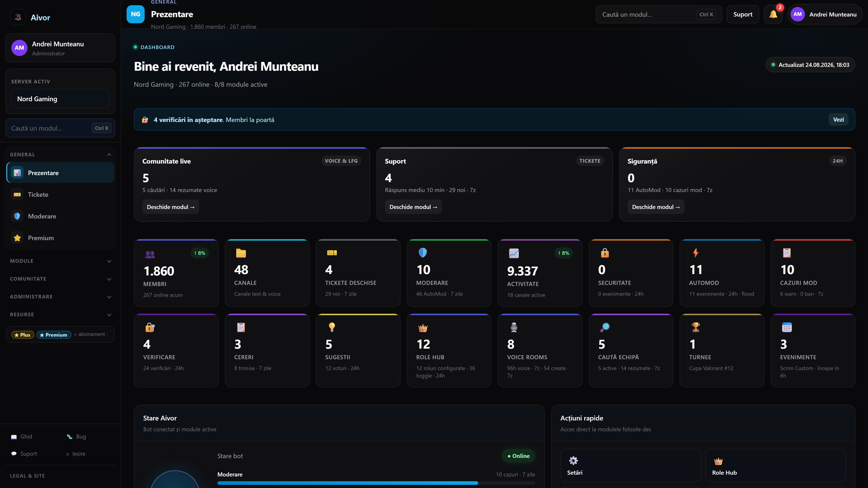Click the Ghid book icon
868x488 pixels.
[x=14, y=437]
